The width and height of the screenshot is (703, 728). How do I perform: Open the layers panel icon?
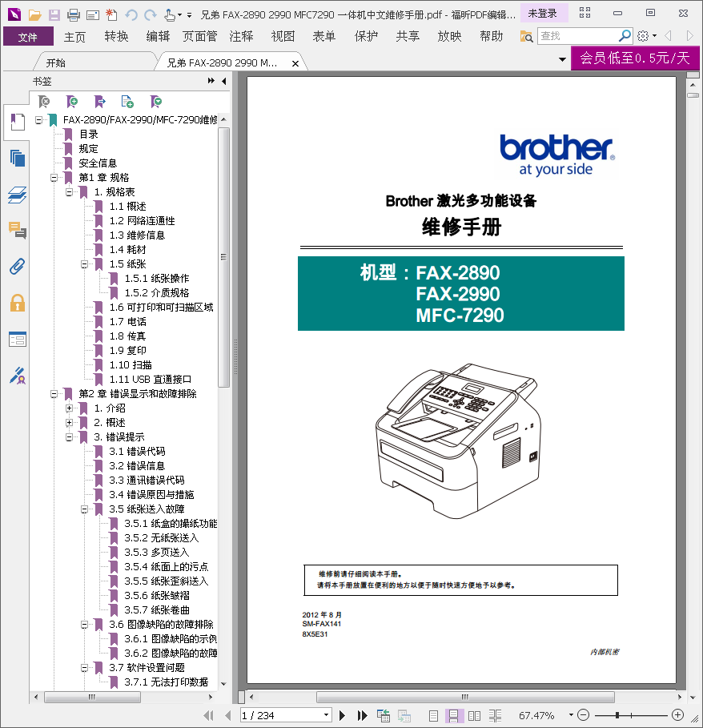18,195
